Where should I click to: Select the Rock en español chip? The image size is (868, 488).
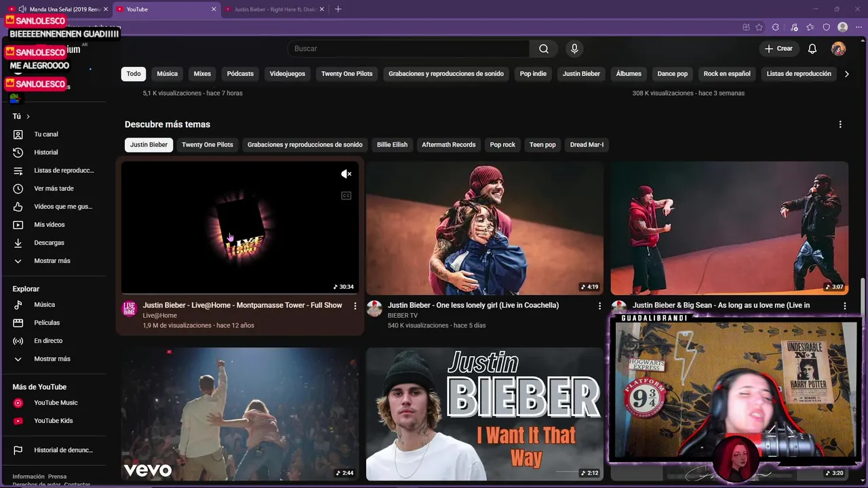(x=727, y=74)
